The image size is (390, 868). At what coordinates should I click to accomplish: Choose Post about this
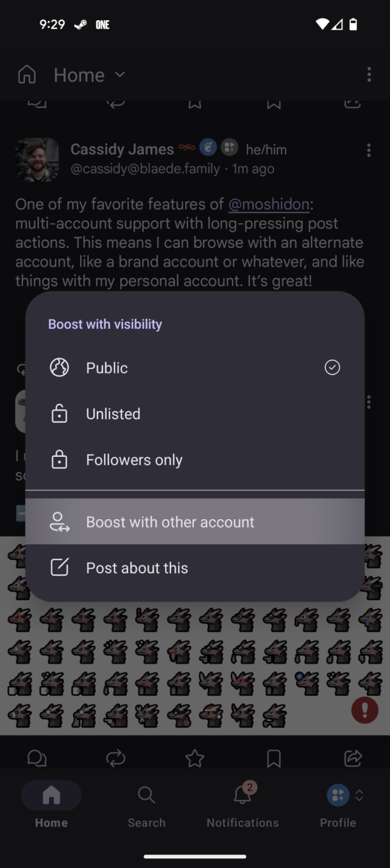pyautogui.click(x=136, y=568)
